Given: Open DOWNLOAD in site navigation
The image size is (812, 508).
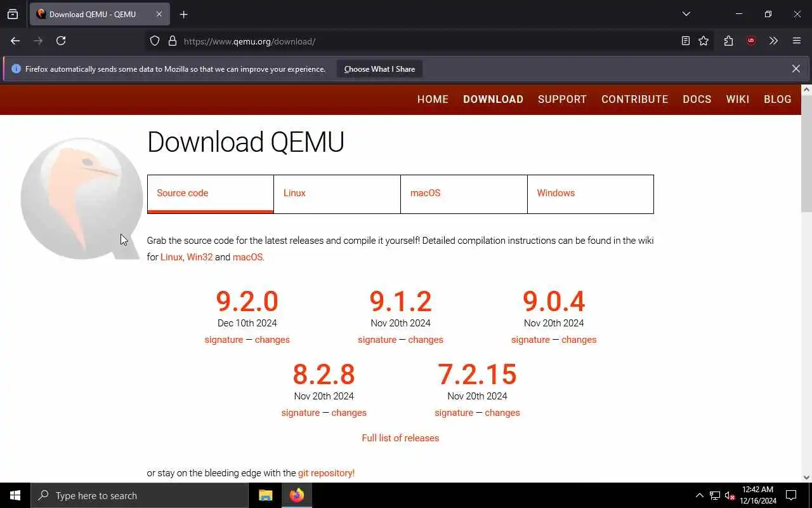Looking at the screenshot, I should pos(493,99).
